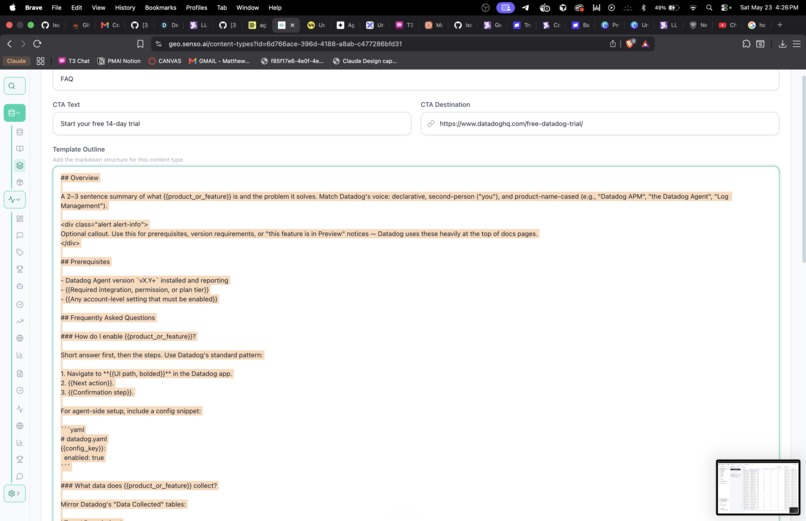Click the '2. {{Next action}}.' step line

pyautogui.click(x=87, y=383)
